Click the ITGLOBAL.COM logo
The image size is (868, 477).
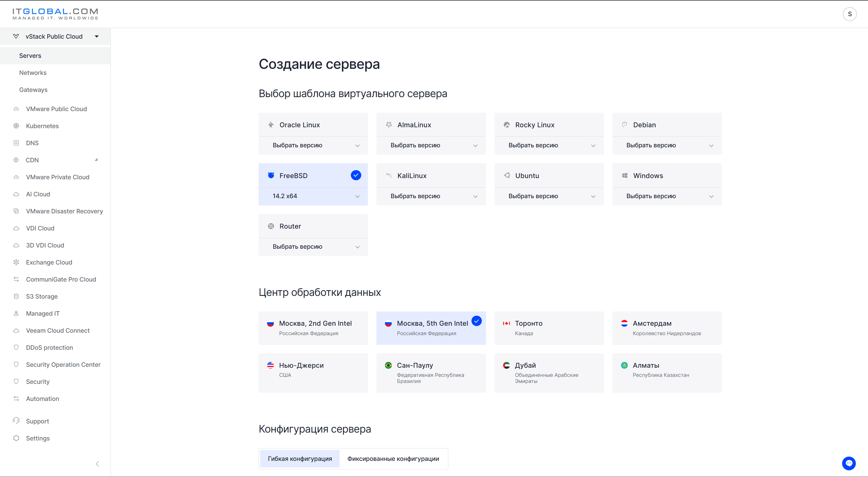[55, 14]
